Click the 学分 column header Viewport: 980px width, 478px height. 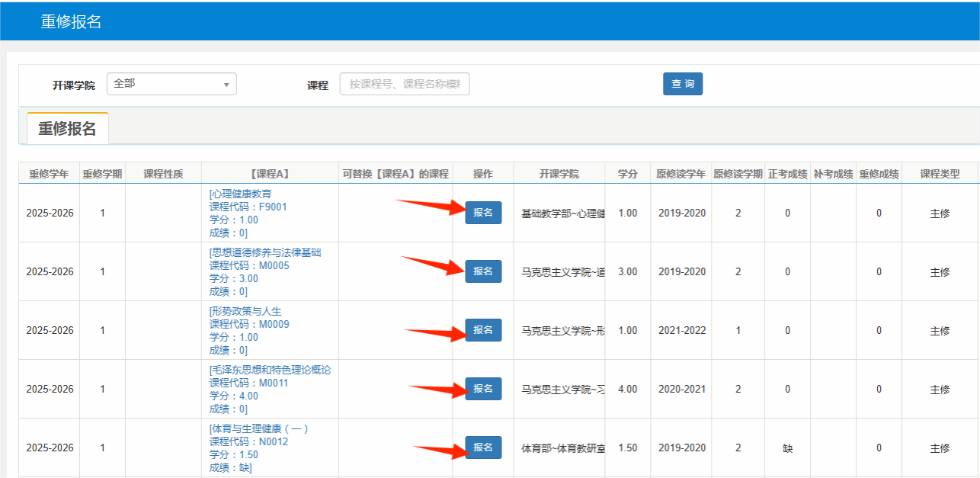point(627,174)
